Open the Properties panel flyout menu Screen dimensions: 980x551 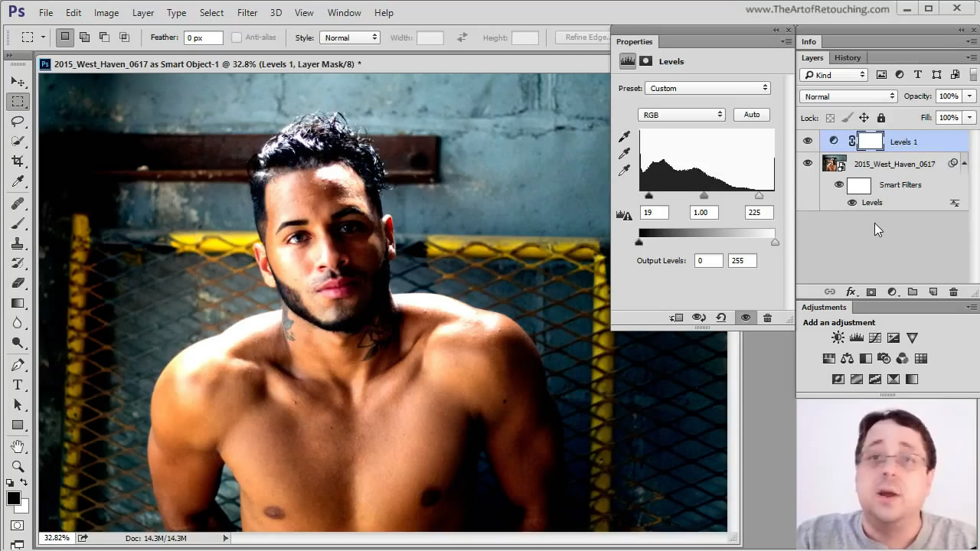tap(786, 41)
